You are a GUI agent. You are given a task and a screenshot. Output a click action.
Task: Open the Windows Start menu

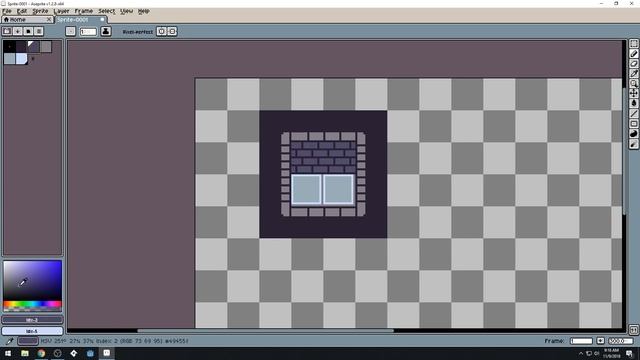8,353
